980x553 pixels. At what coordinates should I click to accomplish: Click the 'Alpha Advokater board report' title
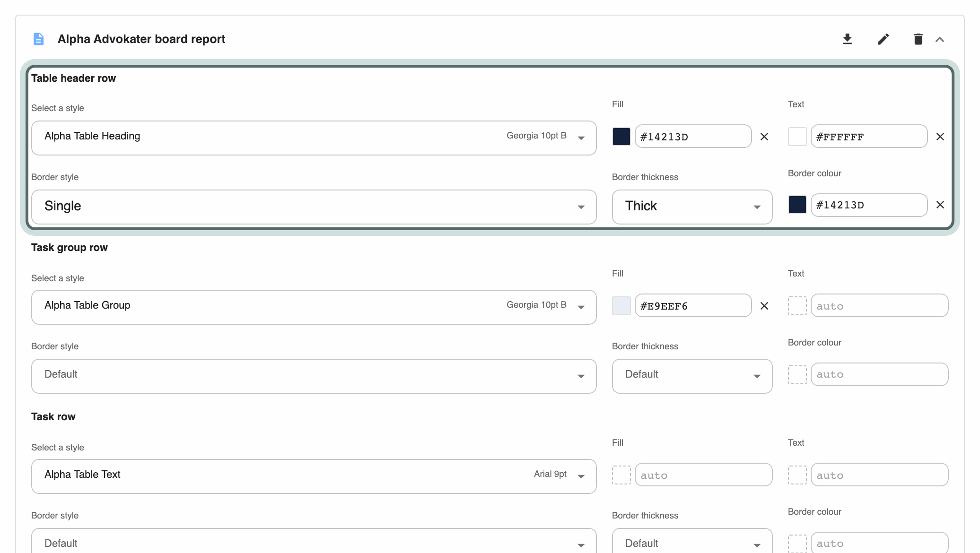[x=141, y=39]
